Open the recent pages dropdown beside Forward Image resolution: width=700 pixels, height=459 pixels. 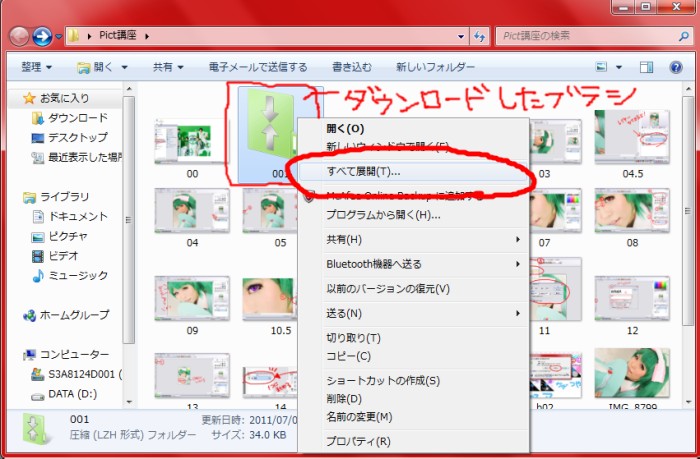click(x=58, y=37)
